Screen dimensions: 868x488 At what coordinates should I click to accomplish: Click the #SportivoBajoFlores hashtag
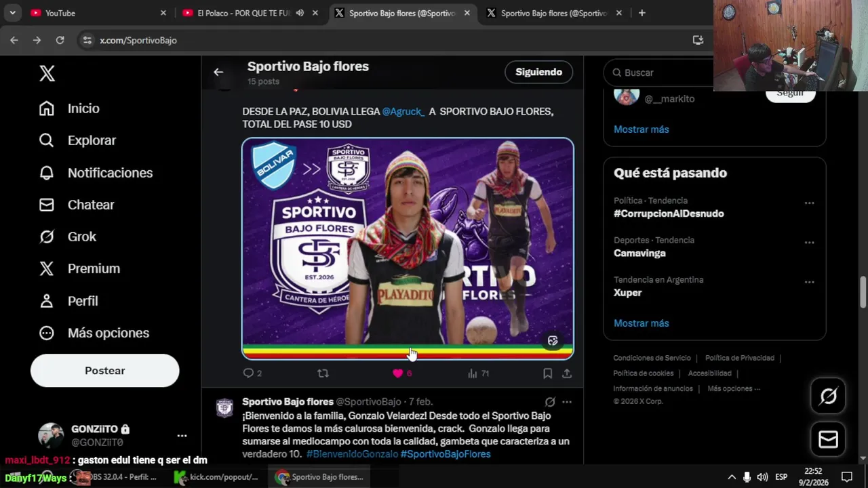click(446, 454)
